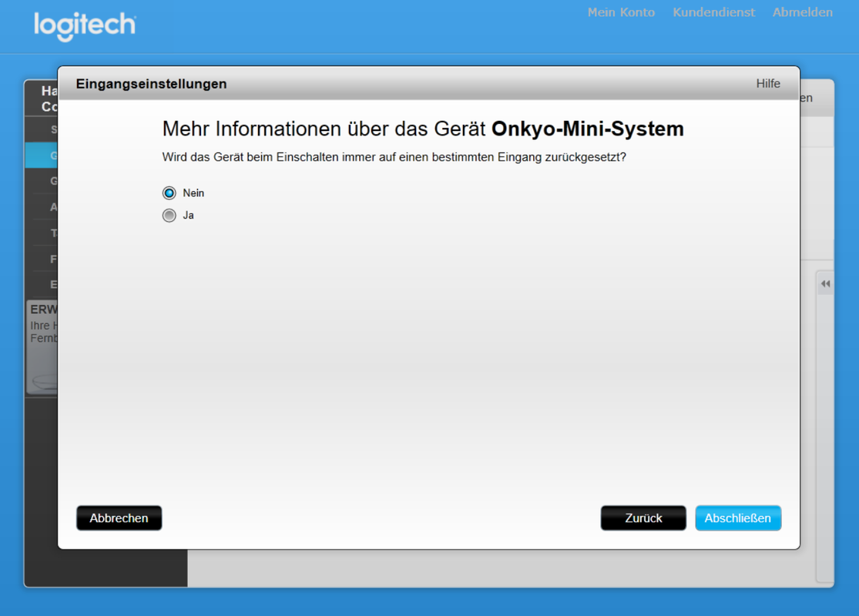This screenshot has height=616, width=859.
Task: Click the Abbrechen button
Action: click(119, 518)
